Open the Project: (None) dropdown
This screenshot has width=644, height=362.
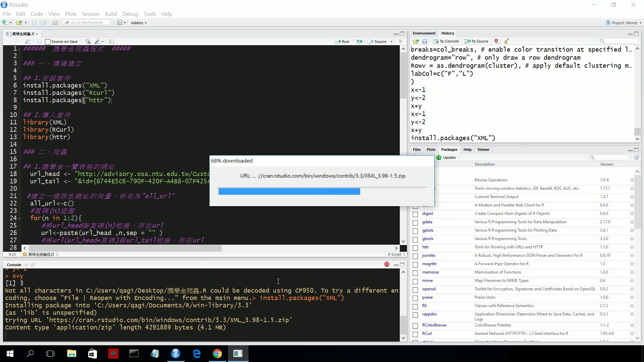624,23
